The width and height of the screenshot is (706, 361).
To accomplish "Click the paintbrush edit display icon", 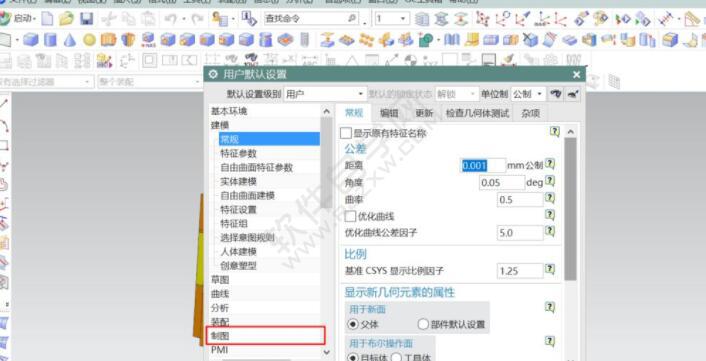I will pyautogui.click(x=508, y=59).
